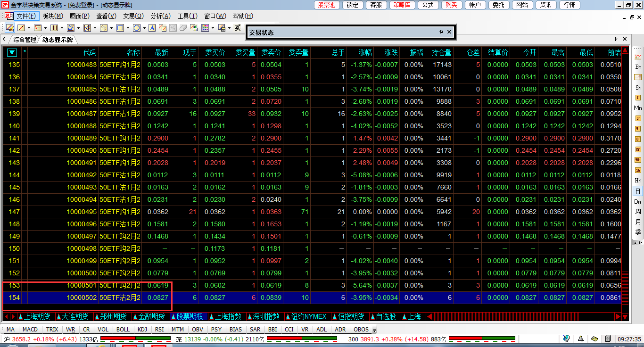
Task: Pin the 交易状态 panel
Action: tap(441, 32)
